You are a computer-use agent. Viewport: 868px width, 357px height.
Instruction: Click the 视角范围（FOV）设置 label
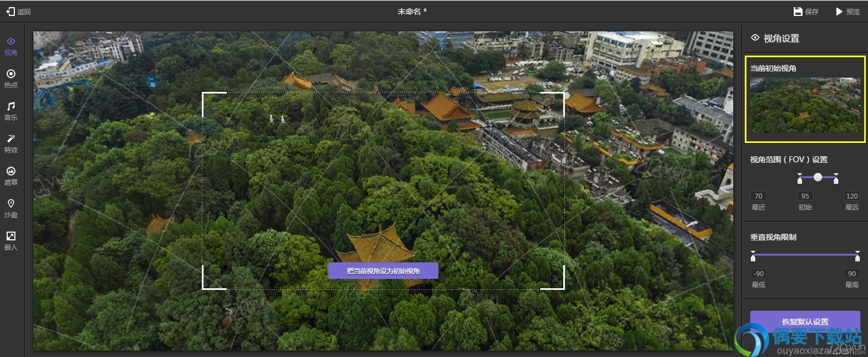pos(789,160)
